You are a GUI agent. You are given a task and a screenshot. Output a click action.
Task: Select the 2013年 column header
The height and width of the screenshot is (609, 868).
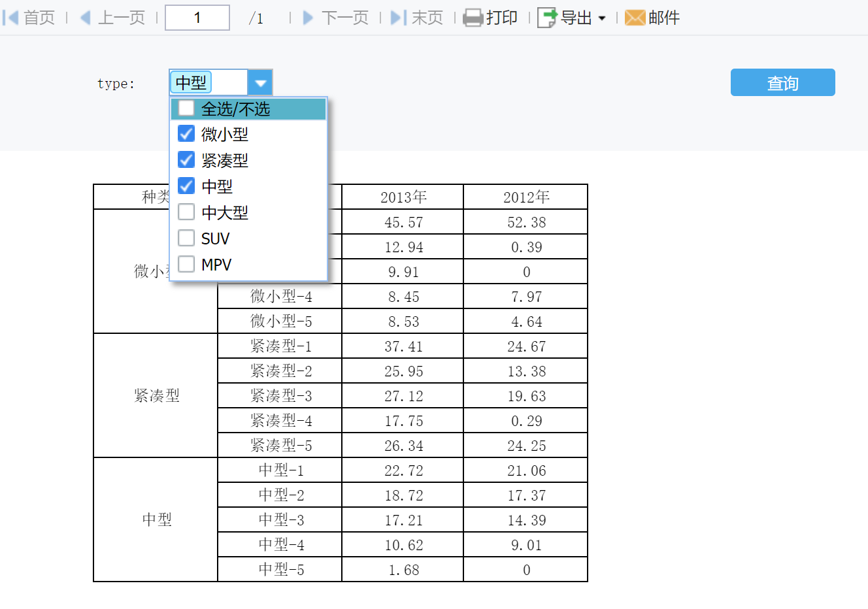pyautogui.click(x=403, y=197)
